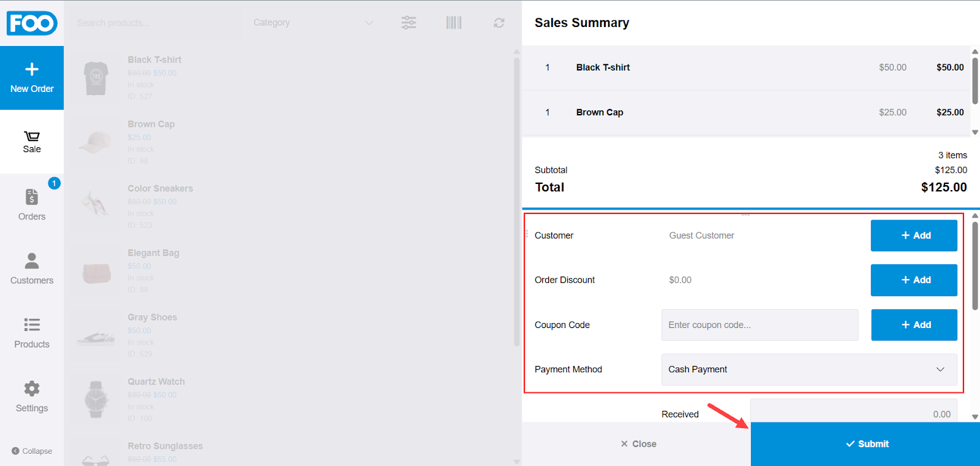Image resolution: width=980 pixels, height=466 pixels.
Task: Click the refresh products icon
Action: pos(499,23)
